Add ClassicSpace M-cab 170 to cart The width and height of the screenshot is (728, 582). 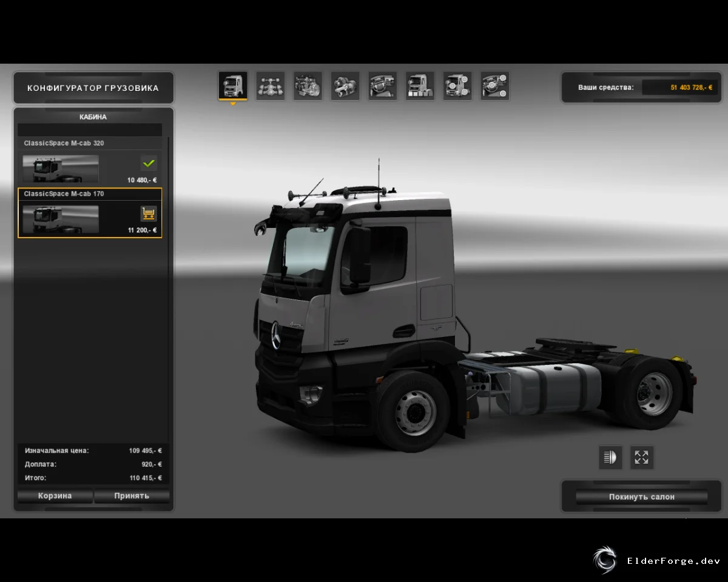point(149,213)
